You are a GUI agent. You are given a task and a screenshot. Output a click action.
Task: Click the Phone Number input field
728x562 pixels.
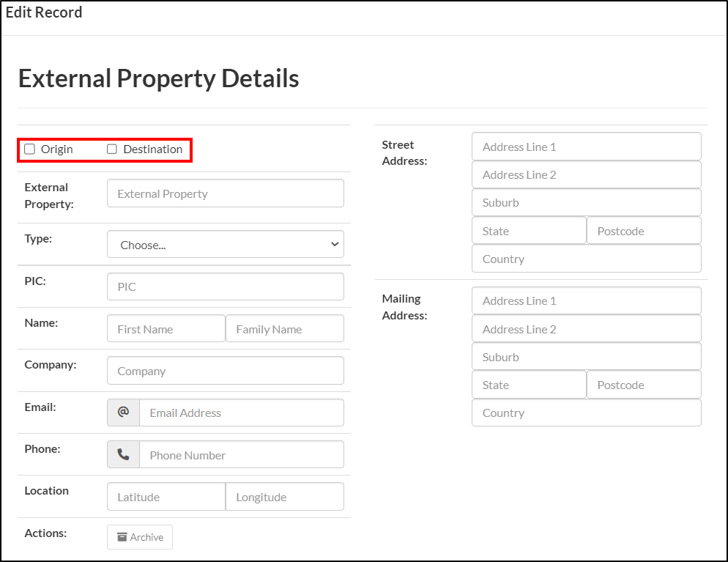[x=242, y=454]
